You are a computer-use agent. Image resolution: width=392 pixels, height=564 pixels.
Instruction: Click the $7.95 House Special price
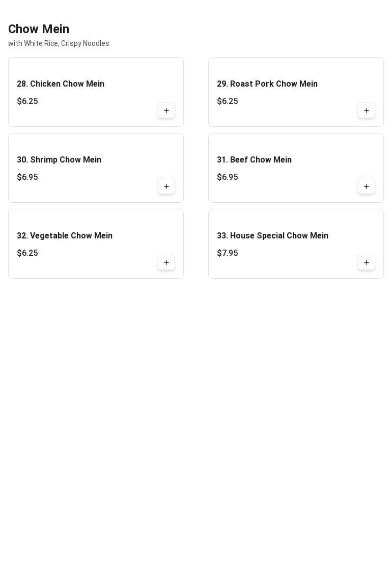228,253
